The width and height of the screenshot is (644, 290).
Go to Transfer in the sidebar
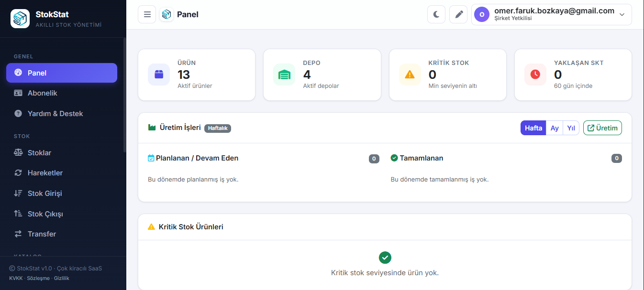coord(62,234)
